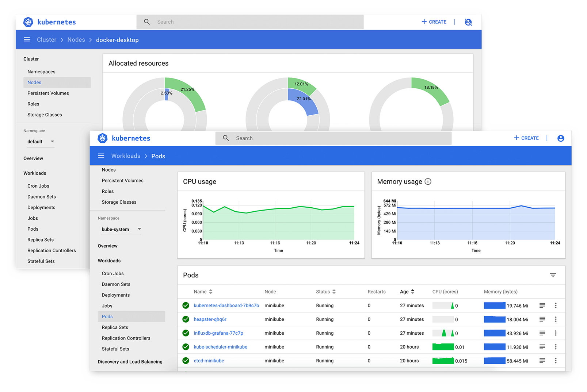Toggle sort order on the Status column
Image resolution: width=587 pixels, height=392 pixels.
tap(334, 292)
